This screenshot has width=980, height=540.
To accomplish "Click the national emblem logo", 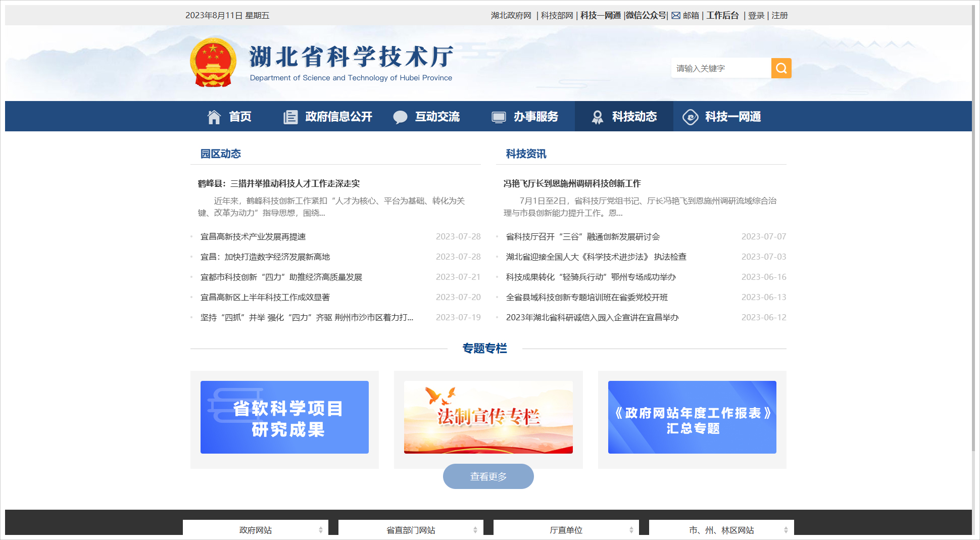I will click(x=213, y=63).
